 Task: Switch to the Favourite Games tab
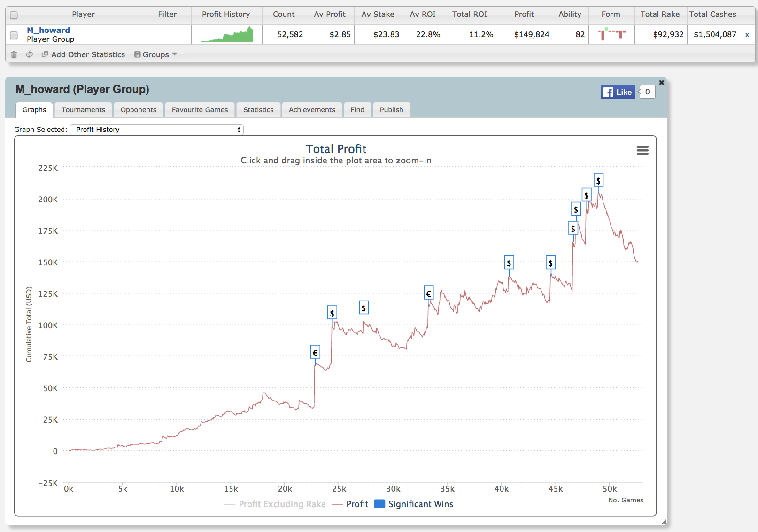point(200,110)
